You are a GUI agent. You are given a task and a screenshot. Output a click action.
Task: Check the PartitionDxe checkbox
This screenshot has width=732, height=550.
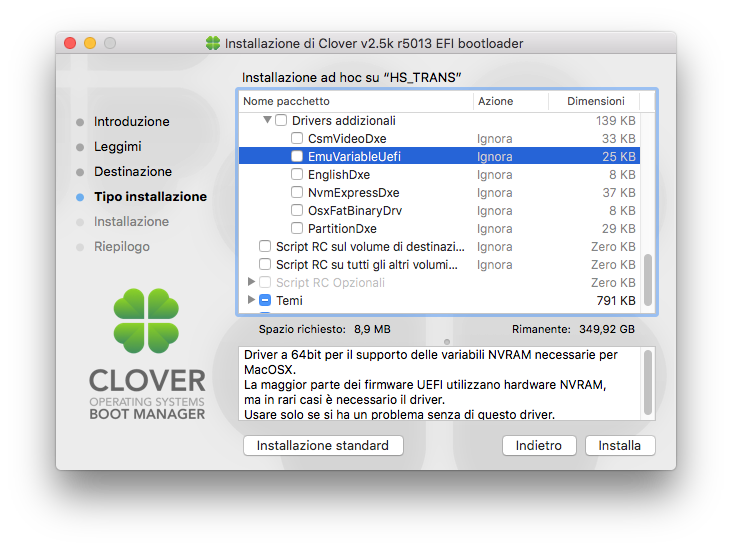[x=297, y=228]
